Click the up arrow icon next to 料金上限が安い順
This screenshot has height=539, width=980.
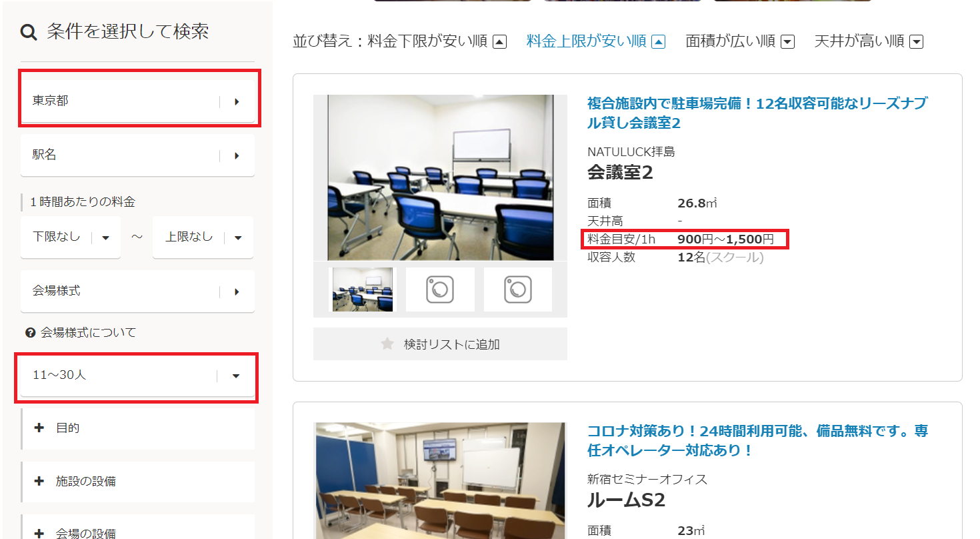pyautogui.click(x=658, y=42)
